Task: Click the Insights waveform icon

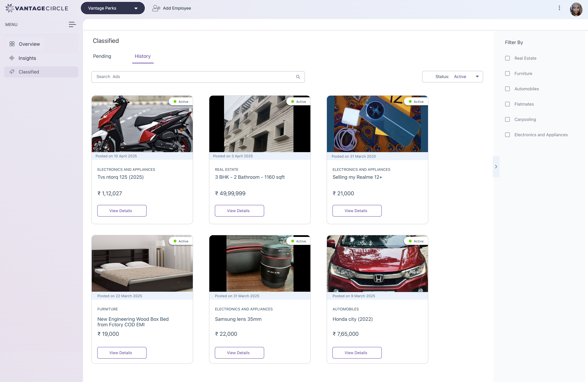Action: tap(12, 58)
